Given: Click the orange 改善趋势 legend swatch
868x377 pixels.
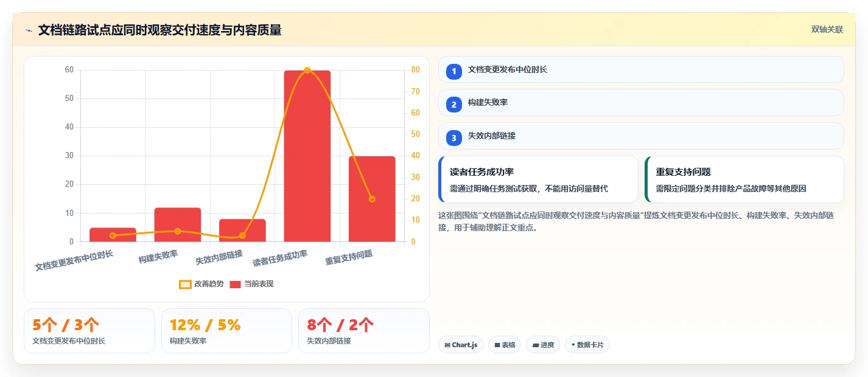Looking at the screenshot, I should pyautogui.click(x=185, y=284).
